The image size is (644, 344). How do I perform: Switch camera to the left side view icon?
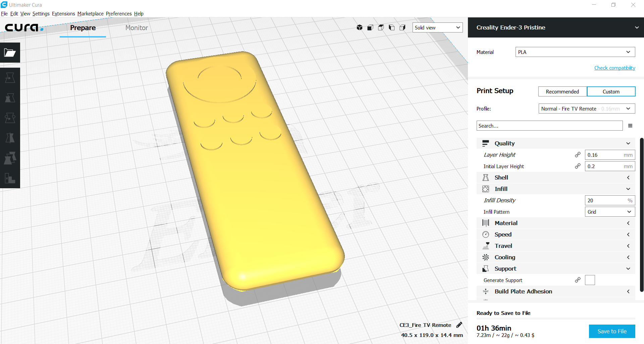click(392, 27)
